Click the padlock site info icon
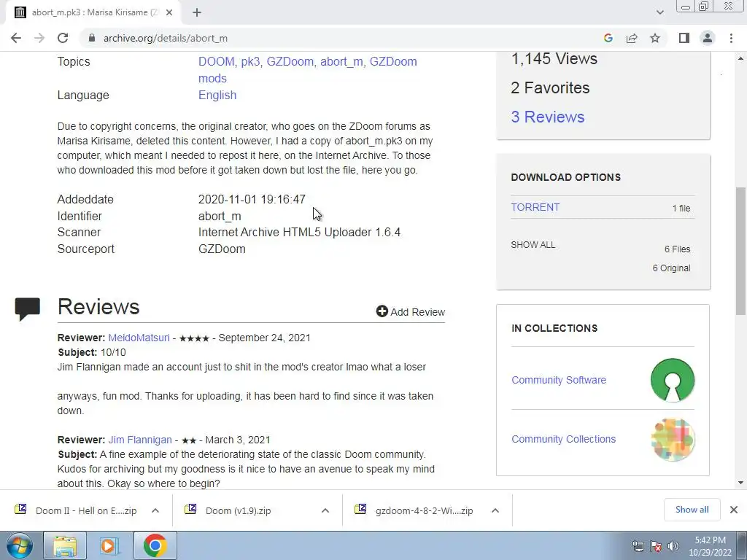Viewport: 747px width, 560px height. pyautogui.click(x=92, y=38)
